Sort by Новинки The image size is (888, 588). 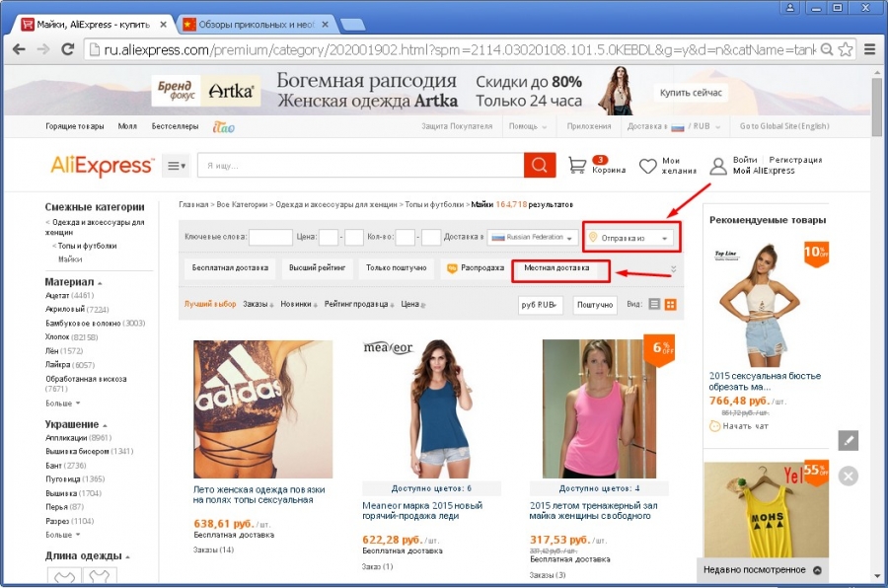[x=299, y=304]
